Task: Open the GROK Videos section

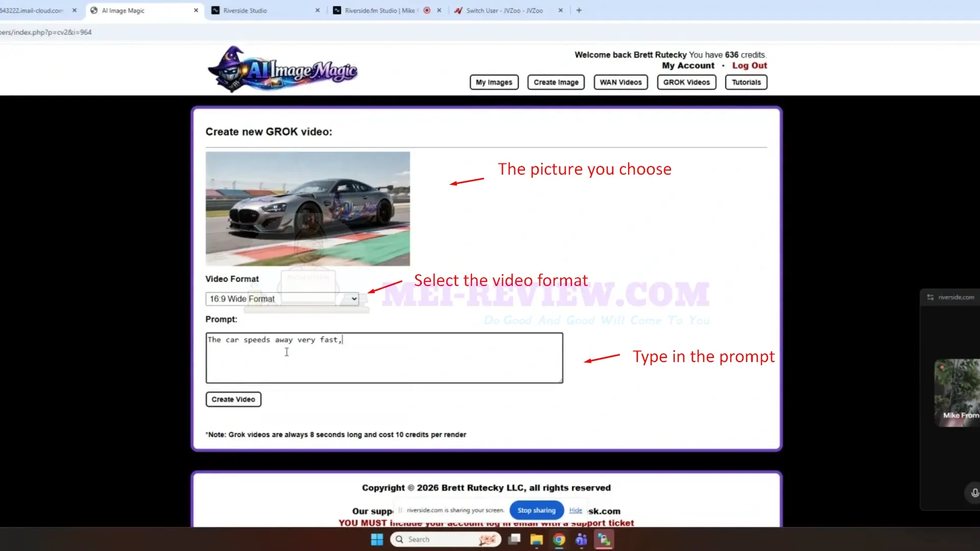Action: (x=686, y=82)
